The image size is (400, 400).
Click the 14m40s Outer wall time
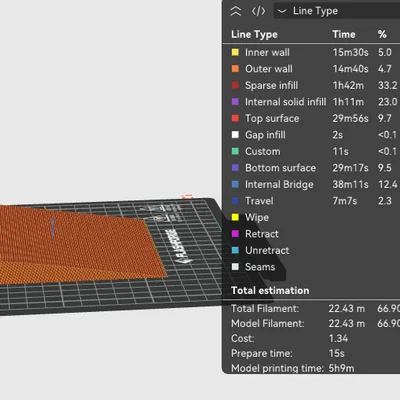tap(351, 69)
